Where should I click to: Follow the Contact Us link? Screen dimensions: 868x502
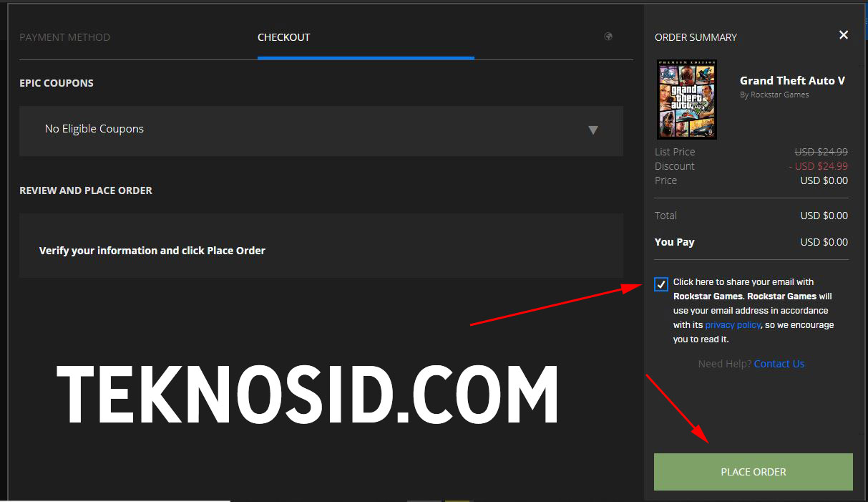pos(779,364)
